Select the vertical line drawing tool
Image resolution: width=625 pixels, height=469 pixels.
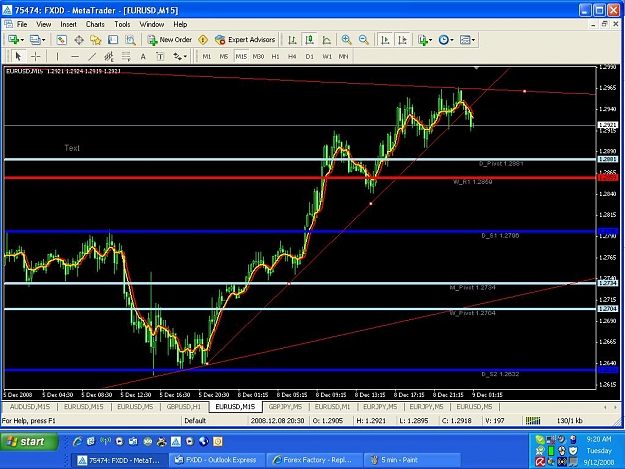click(57, 57)
